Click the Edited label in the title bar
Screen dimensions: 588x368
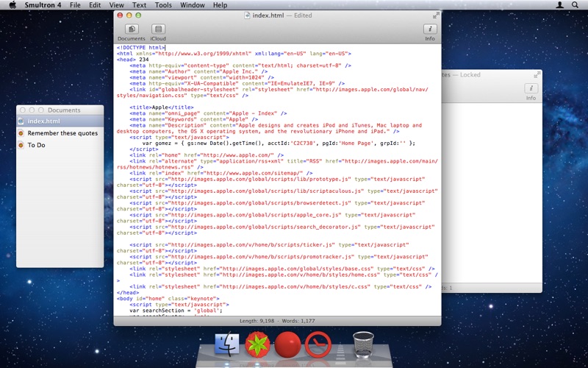tap(303, 15)
